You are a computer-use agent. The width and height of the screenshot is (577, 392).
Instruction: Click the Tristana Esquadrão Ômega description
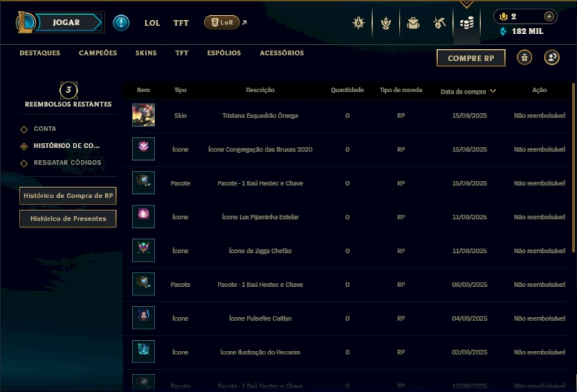(260, 115)
